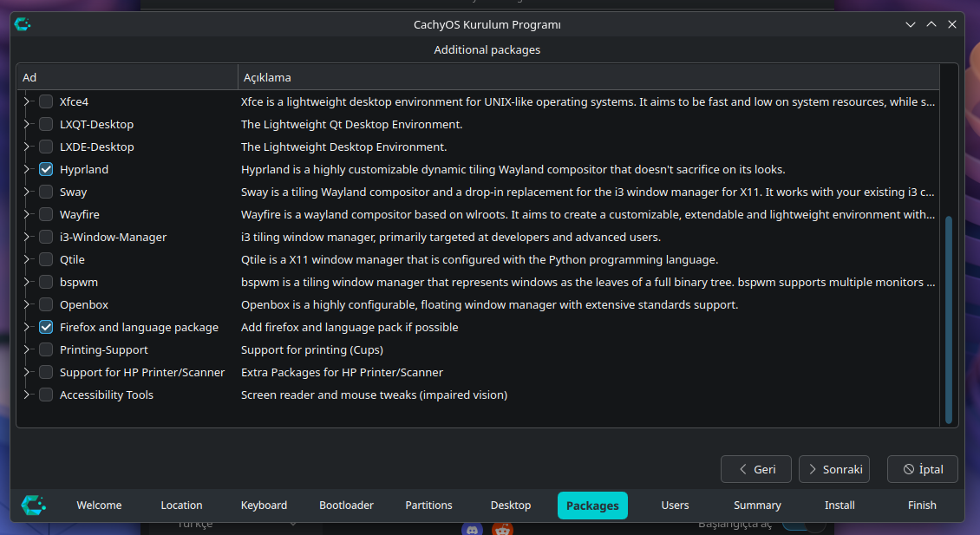Enable the Sway package checkbox

(46, 192)
